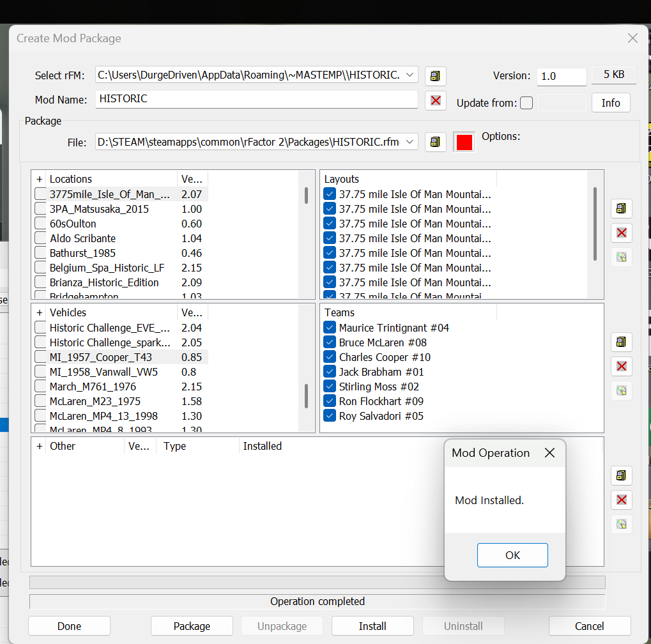The height and width of the screenshot is (644, 651).
Task: Expand Locations list with plus sign
Action: (x=40, y=180)
